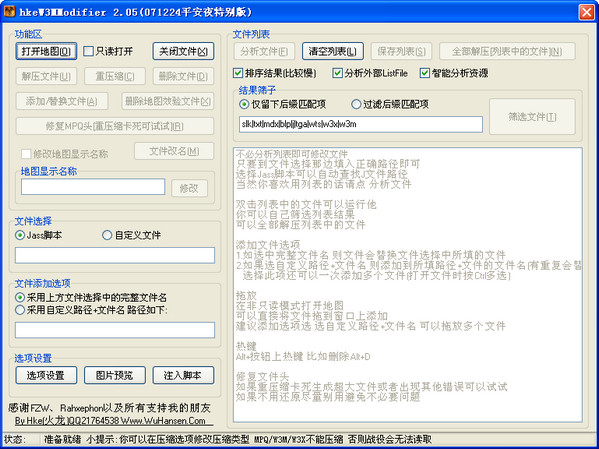Click the 文件选择 path input field

pos(115,255)
